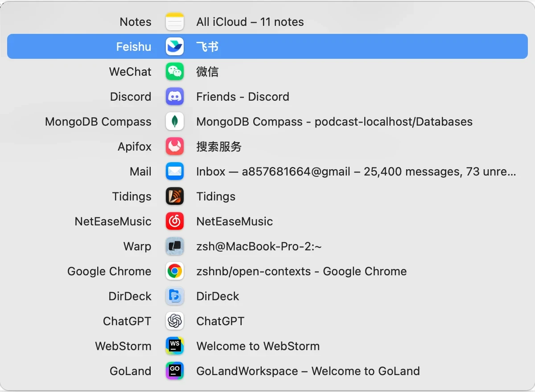This screenshot has width=535, height=392.
Task: Select the GoLand app name label
Action: click(x=131, y=371)
